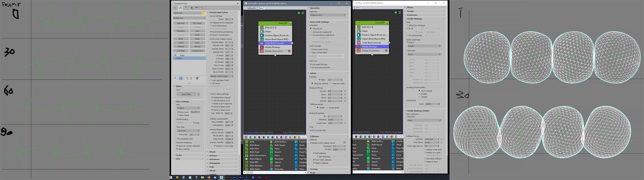644x180 pixels.
Task: Toggle the Relax modifier eye icon
Action: point(175,55)
